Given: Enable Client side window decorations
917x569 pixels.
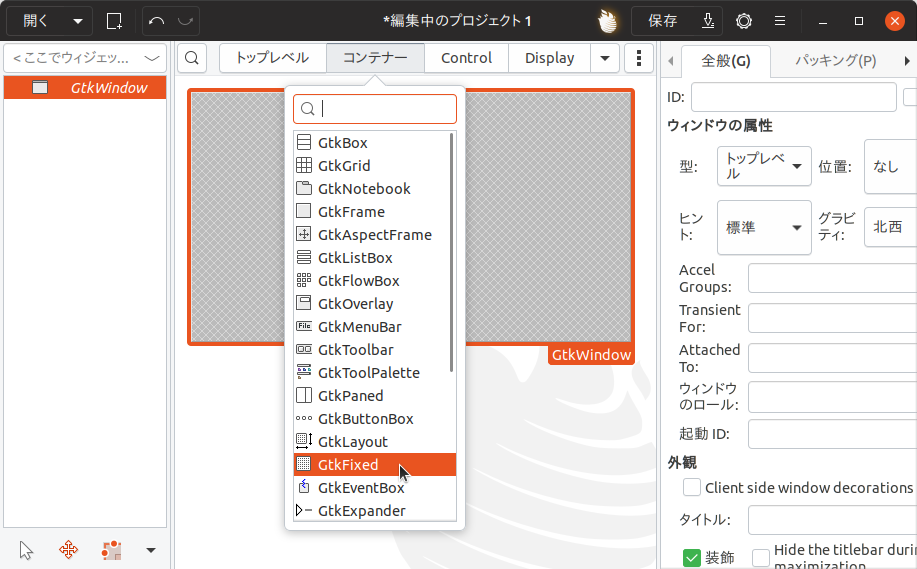Looking at the screenshot, I should click(x=692, y=487).
